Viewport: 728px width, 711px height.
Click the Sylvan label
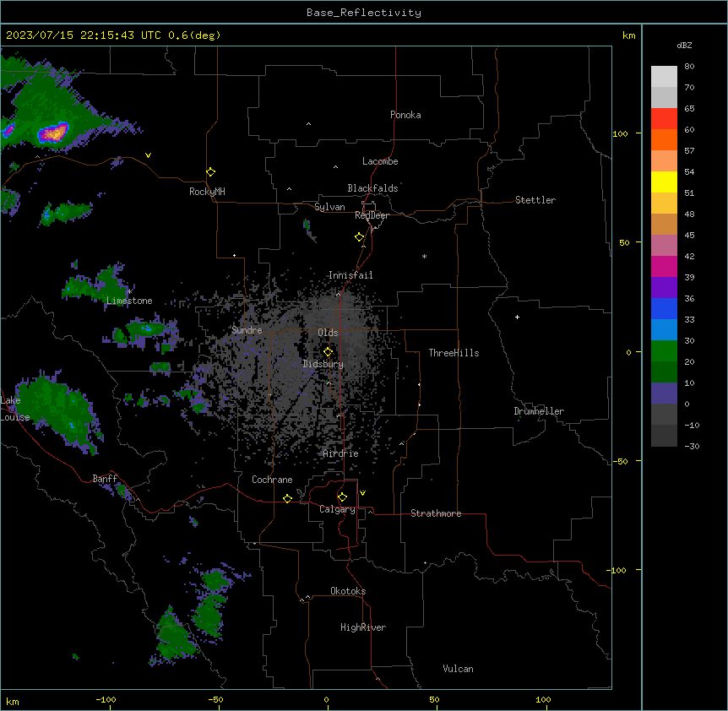[329, 207]
